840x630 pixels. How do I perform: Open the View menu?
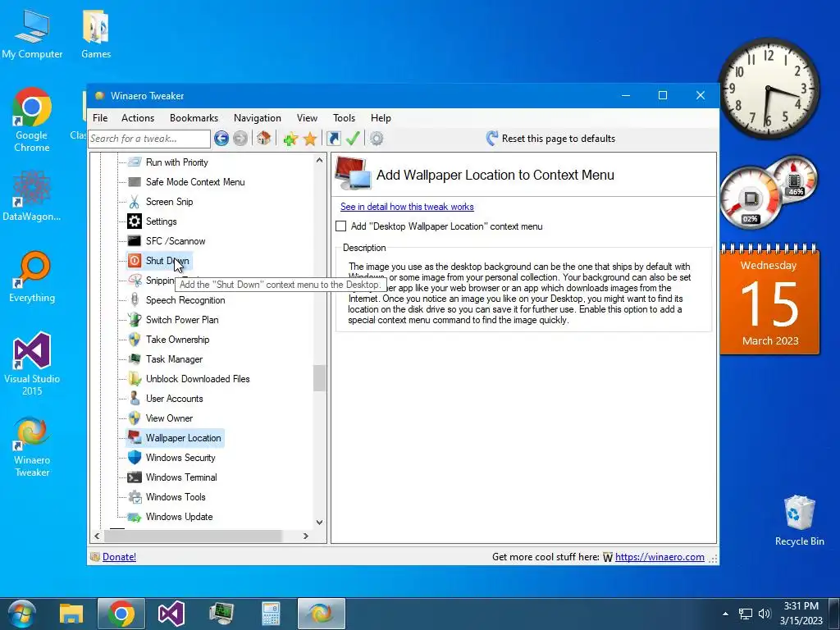point(307,118)
